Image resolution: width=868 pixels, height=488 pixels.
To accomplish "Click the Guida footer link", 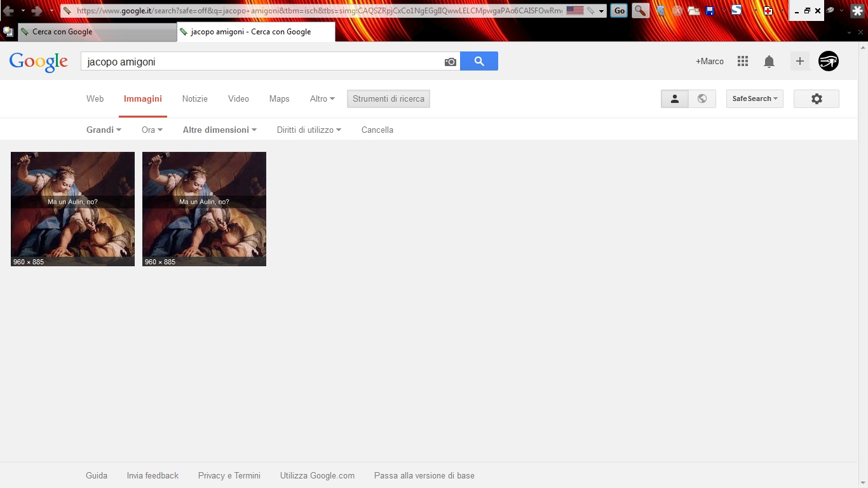I will tap(97, 475).
